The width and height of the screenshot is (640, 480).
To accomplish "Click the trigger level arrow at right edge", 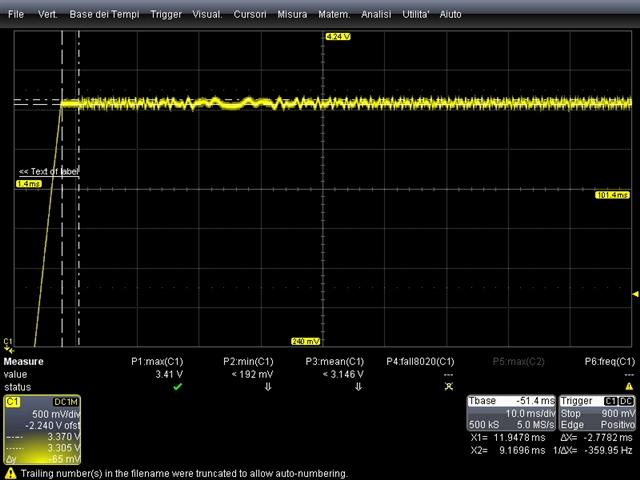I will [x=635, y=294].
